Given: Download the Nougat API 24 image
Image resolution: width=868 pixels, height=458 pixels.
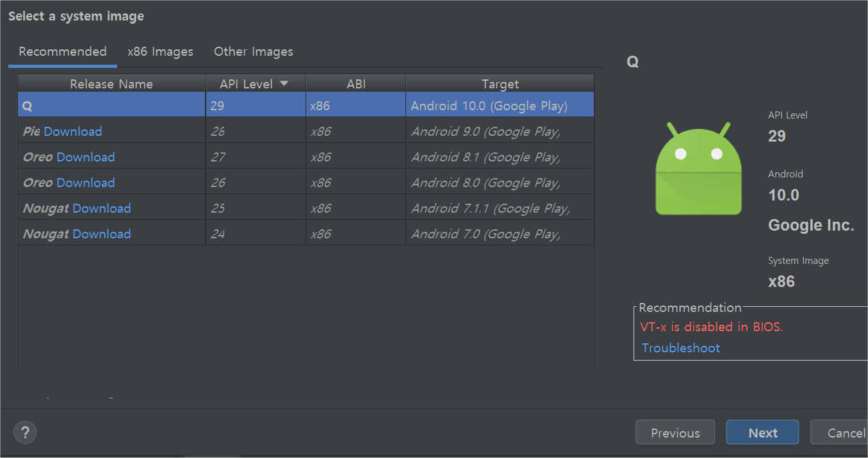Looking at the screenshot, I should [102, 234].
